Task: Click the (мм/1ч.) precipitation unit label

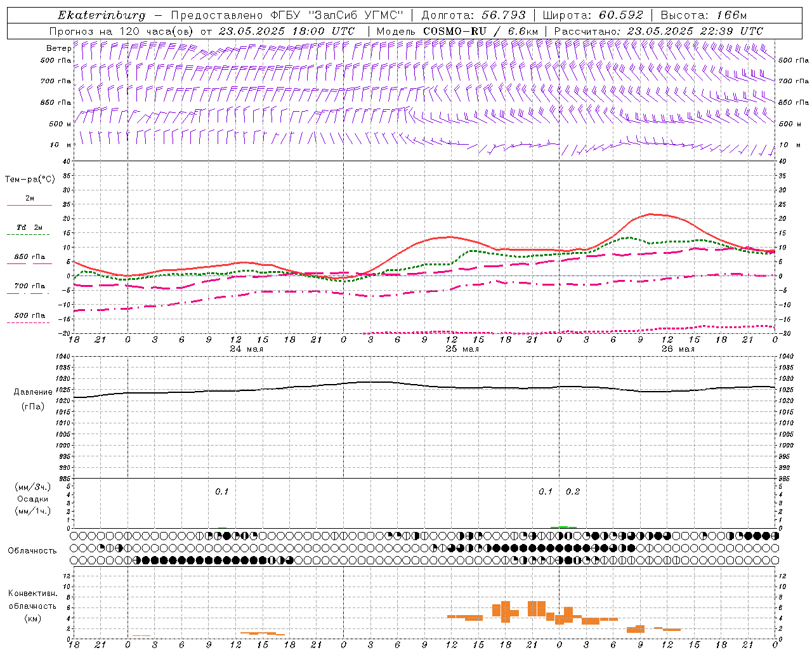Action: click(33, 511)
